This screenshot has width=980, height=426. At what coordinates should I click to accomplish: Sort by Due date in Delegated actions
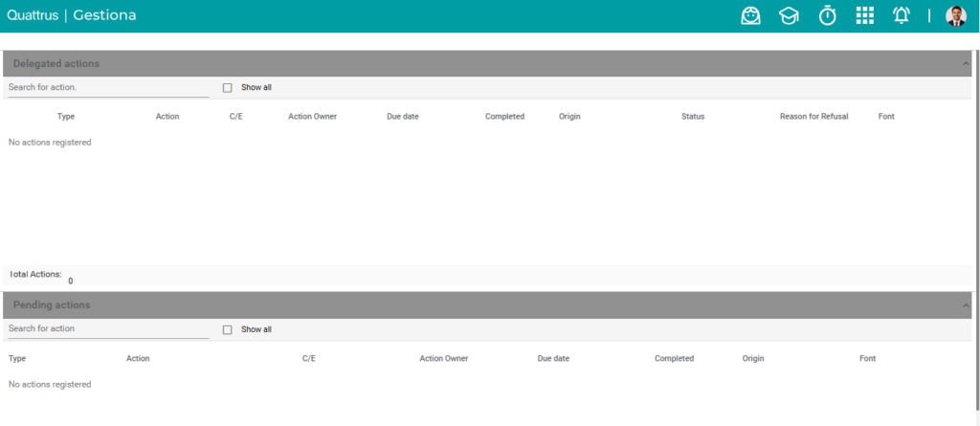coord(403,117)
